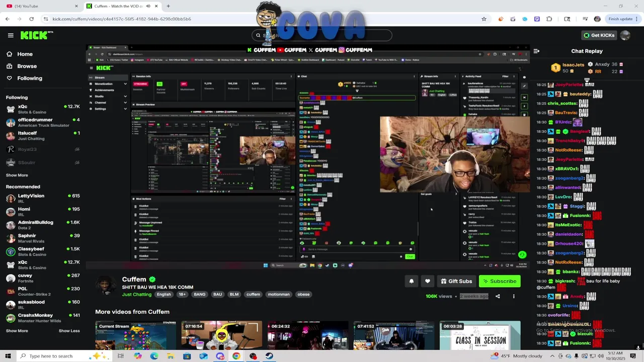Screen dimensions: 644x362
Task: Open the Kick user profile avatar
Action: [x=625, y=35]
